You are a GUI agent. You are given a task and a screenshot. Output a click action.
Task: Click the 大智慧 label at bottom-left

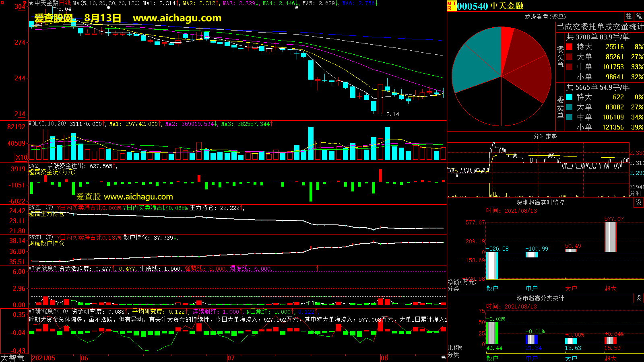pos(12,358)
